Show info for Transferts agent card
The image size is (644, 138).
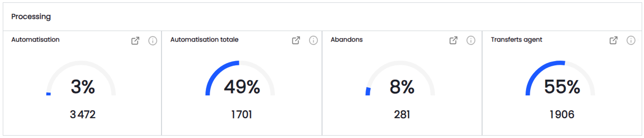(x=631, y=40)
